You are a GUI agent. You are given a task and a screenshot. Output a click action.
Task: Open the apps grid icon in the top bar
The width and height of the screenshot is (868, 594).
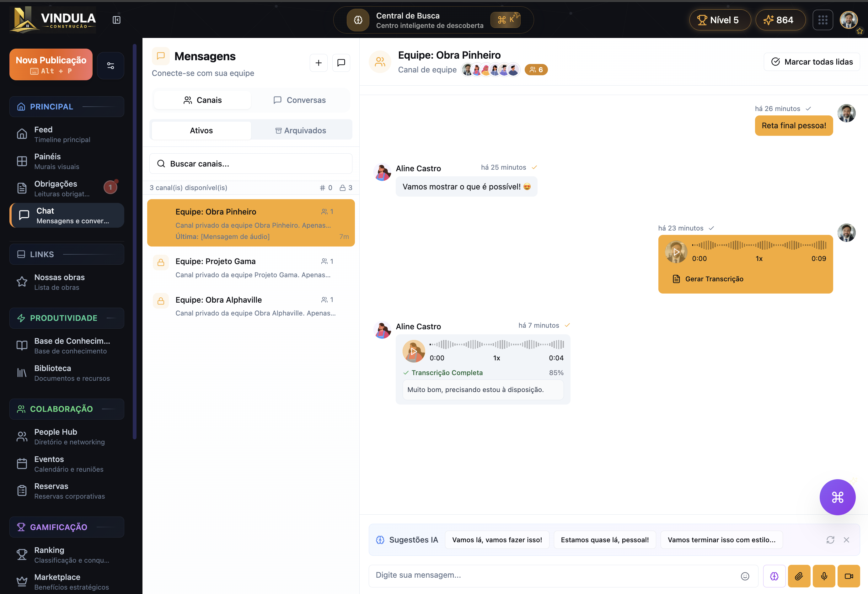pyautogui.click(x=823, y=20)
